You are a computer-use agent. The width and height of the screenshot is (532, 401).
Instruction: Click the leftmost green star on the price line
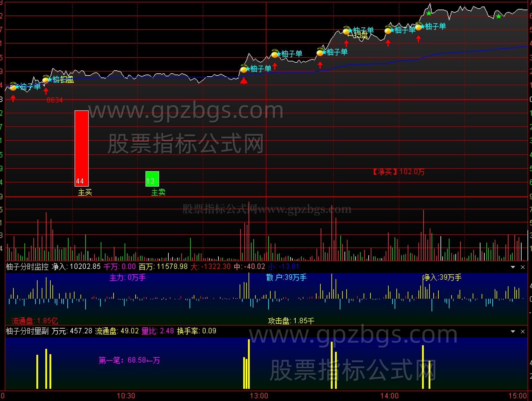[x=429, y=13]
